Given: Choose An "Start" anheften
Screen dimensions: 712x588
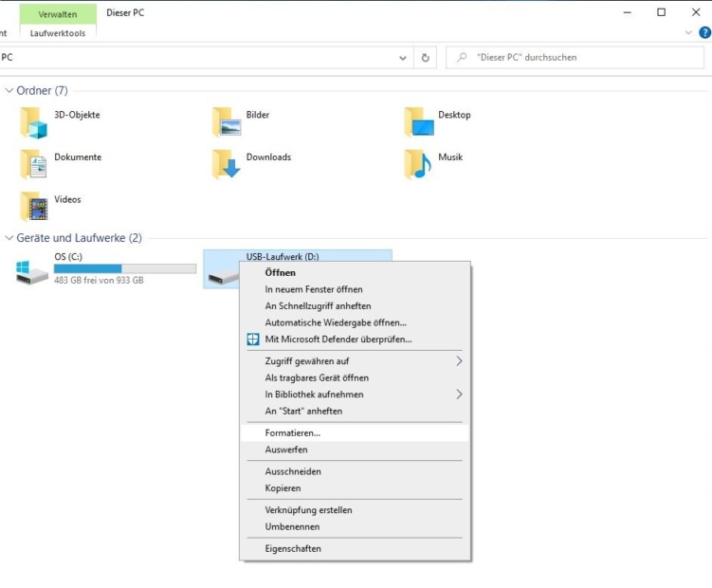Looking at the screenshot, I should pyautogui.click(x=355, y=412).
